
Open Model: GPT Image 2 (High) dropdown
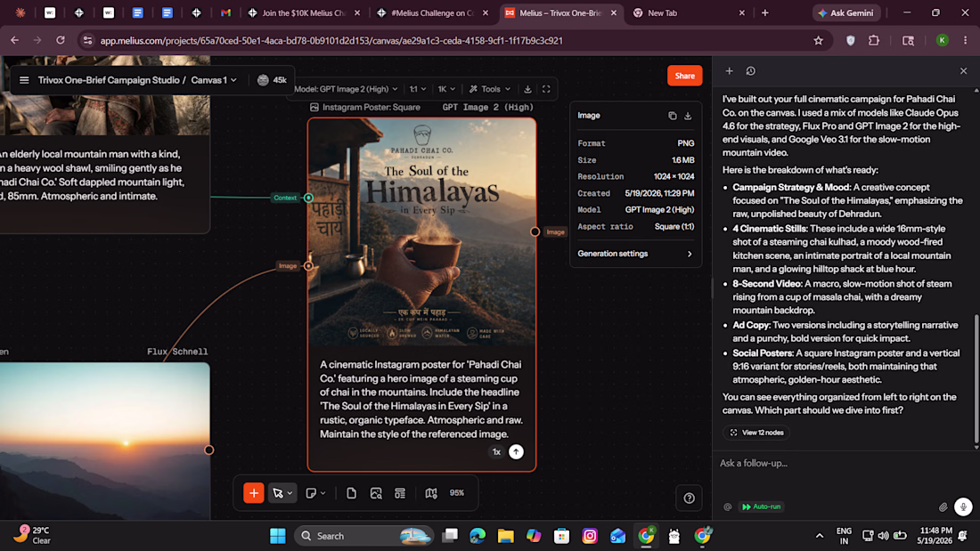click(x=345, y=89)
